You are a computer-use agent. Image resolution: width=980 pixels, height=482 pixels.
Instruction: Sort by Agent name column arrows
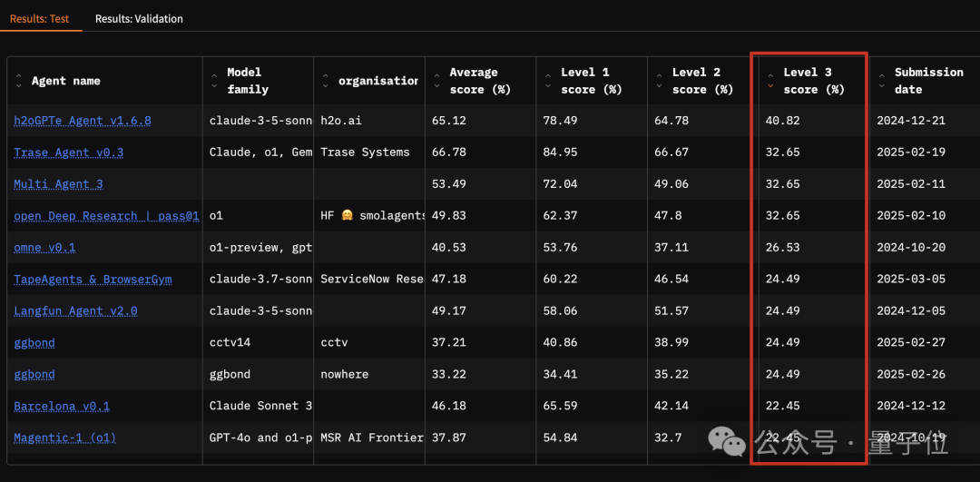click(x=19, y=81)
